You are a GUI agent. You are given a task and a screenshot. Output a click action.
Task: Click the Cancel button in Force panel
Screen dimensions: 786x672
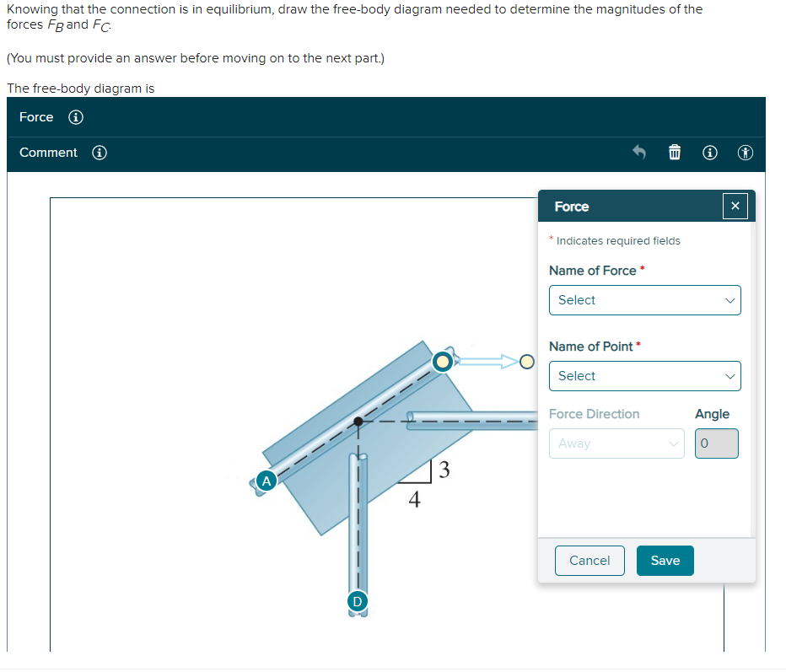(589, 560)
